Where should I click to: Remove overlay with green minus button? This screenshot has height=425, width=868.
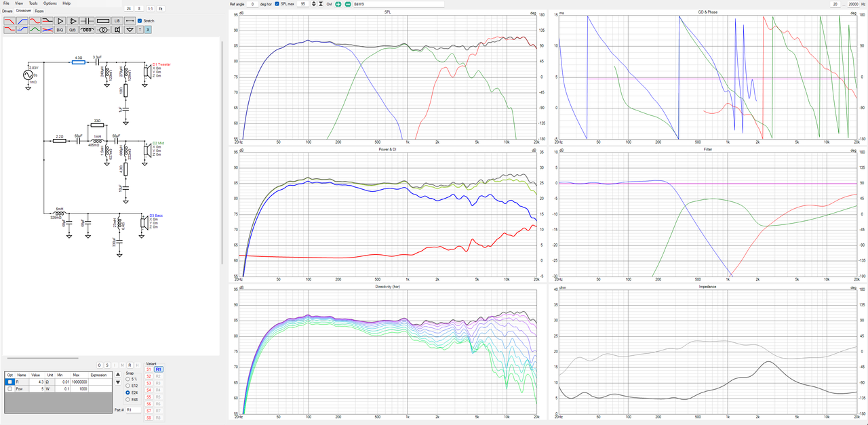347,4
